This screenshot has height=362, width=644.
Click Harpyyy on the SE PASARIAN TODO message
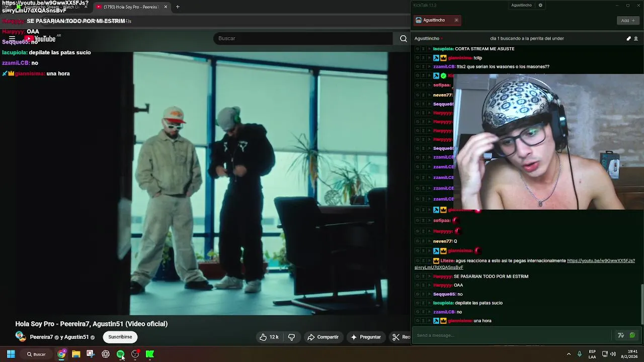[x=443, y=277]
